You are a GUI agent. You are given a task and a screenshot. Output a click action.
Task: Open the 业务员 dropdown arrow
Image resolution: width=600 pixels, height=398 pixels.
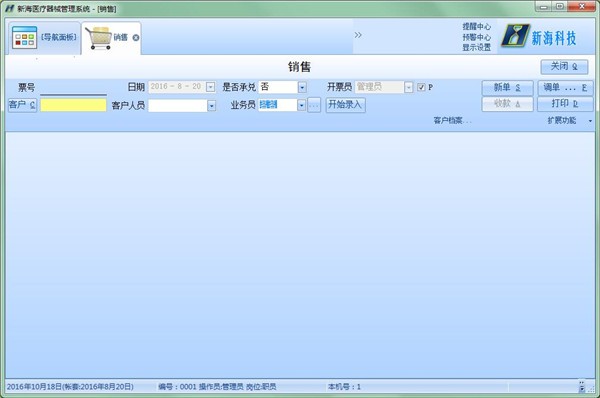302,105
